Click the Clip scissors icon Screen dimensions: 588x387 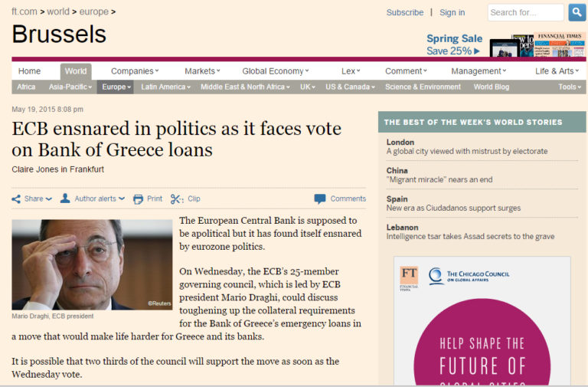[177, 199]
